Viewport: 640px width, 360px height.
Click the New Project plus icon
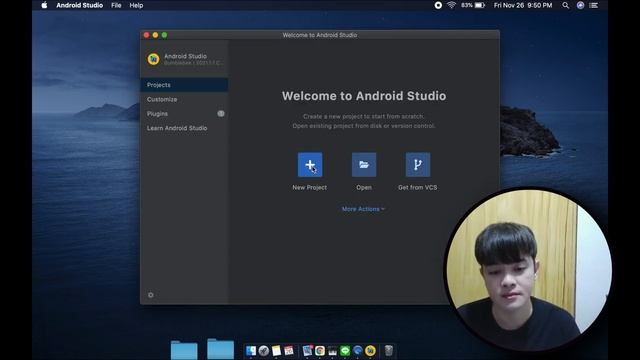pyautogui.click(x=310, y=165)
